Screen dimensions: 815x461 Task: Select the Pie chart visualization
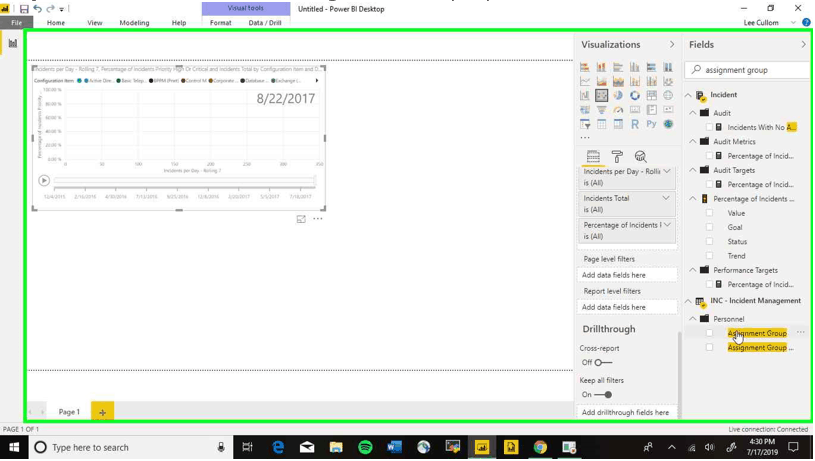tap(618, 96)
